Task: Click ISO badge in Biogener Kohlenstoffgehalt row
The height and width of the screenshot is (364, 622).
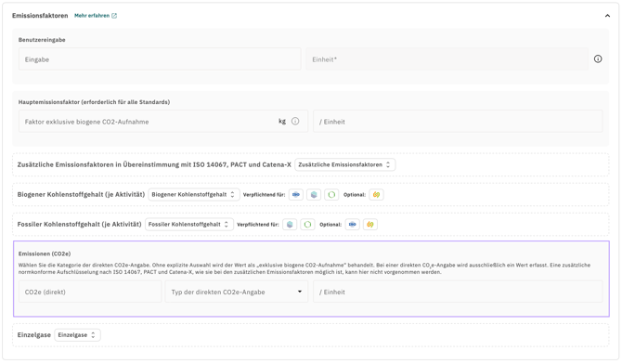Action: pos(296,194)
